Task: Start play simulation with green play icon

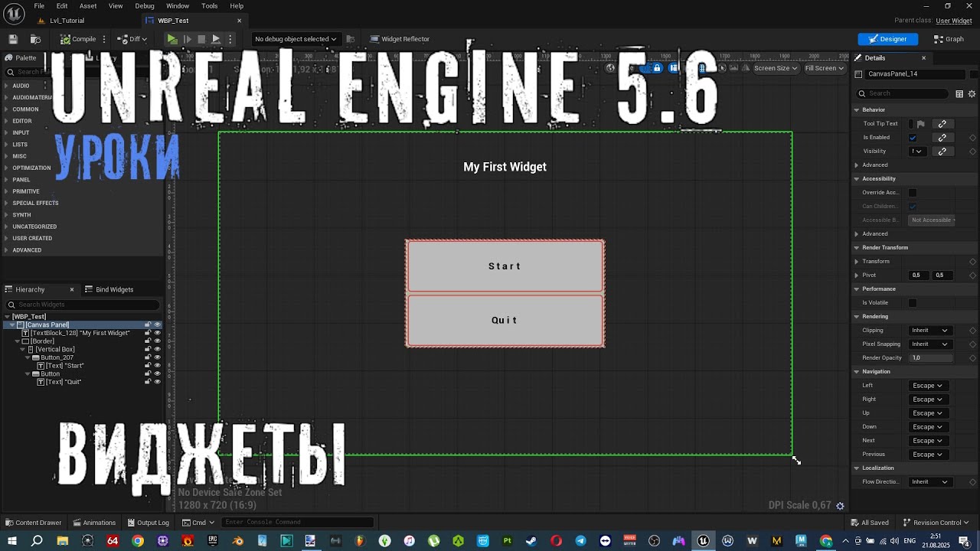Action: click(x=172, y=39)
